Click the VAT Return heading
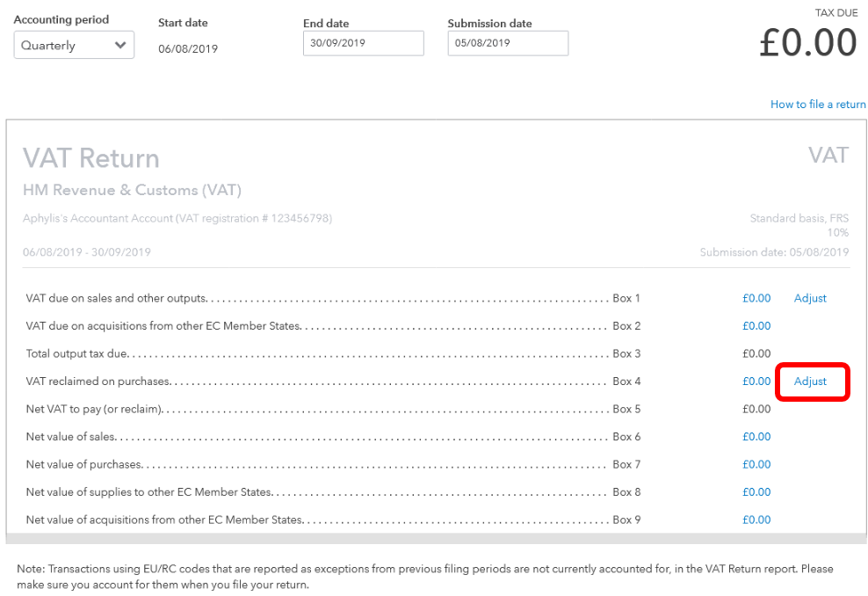Screen dimensions: 868x596 click(91, 158)
